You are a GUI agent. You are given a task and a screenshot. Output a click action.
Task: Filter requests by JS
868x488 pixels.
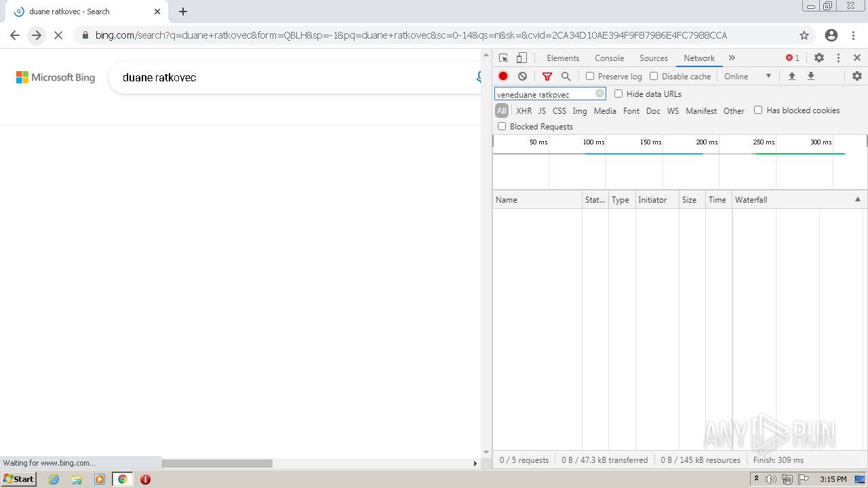click(x=542, y=110)
